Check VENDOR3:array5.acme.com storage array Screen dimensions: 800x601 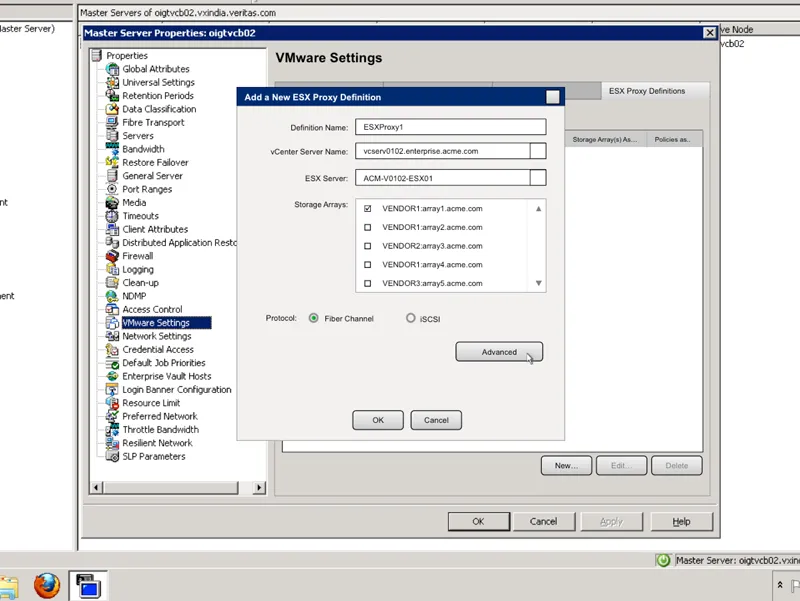point(367,283)
